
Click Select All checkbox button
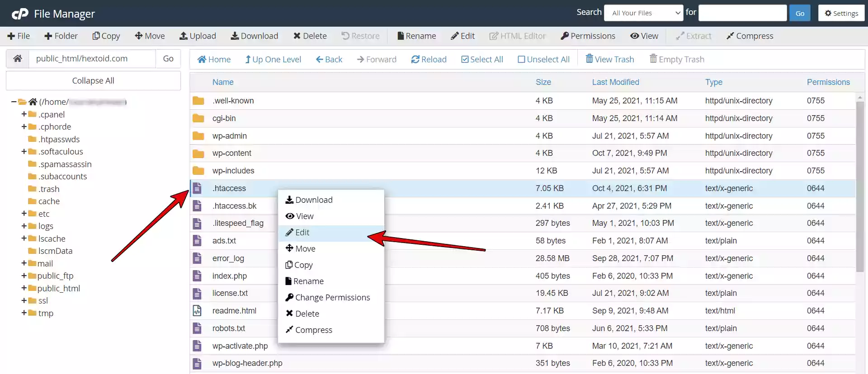(x=482, y=59)
